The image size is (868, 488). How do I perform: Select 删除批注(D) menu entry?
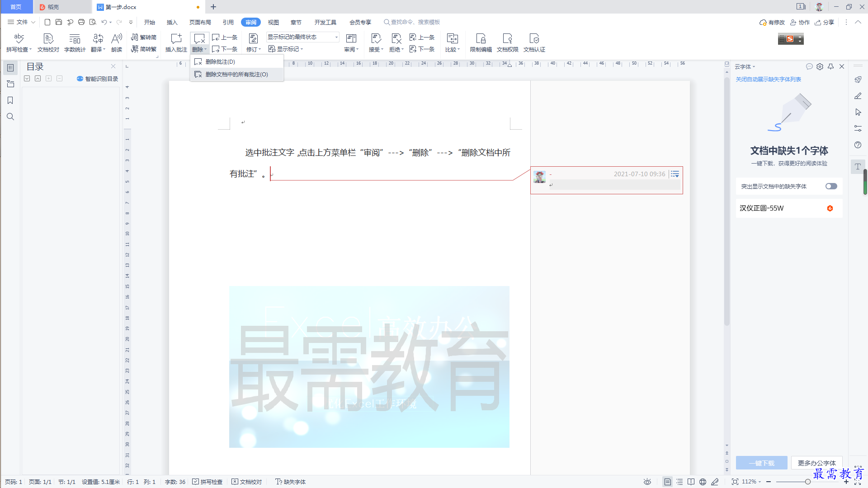(237, 61)
